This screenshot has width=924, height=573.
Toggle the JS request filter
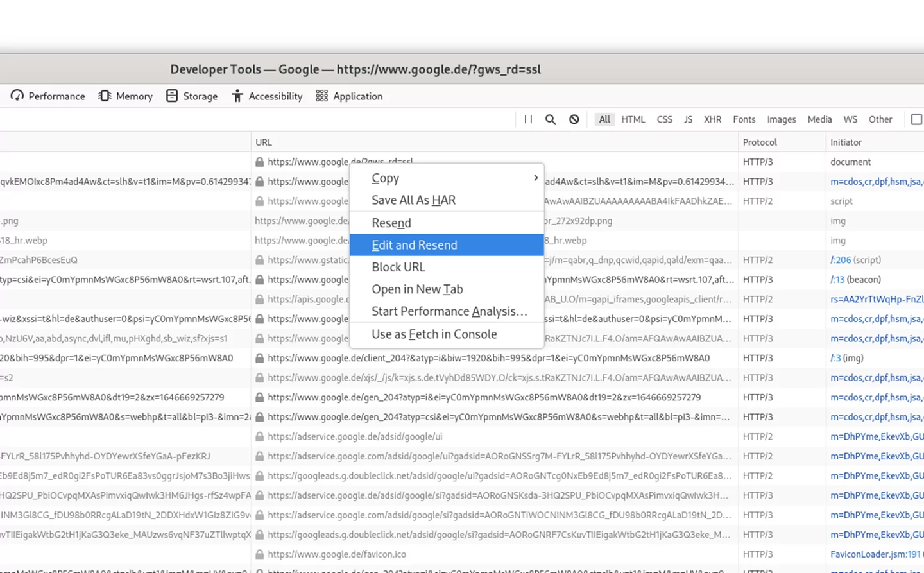pyautogui.click(x=689, y=119)
